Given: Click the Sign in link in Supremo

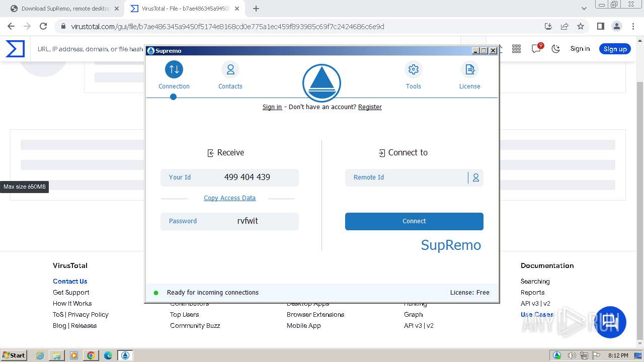Looking at the screenshot, I should click(272, 107).
